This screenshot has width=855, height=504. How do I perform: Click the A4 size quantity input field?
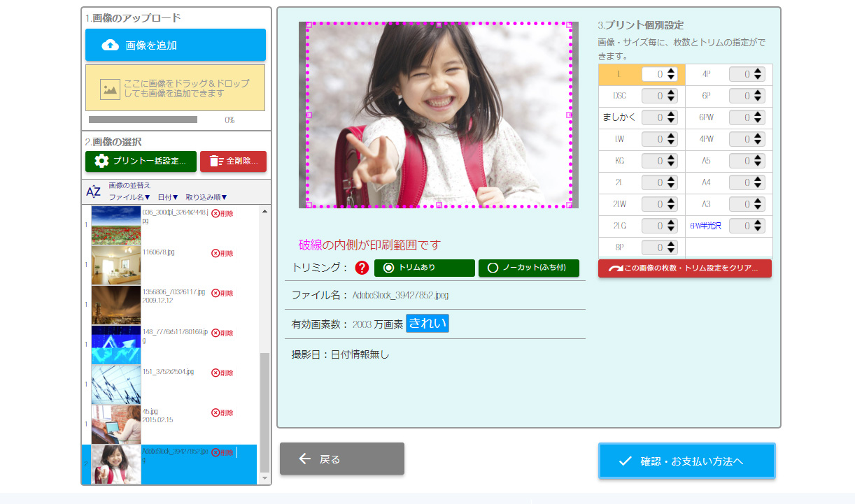coord(740,182)
